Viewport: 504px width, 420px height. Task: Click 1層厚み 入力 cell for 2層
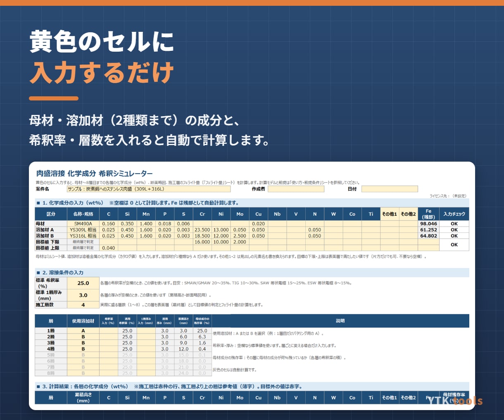(146, 337)
